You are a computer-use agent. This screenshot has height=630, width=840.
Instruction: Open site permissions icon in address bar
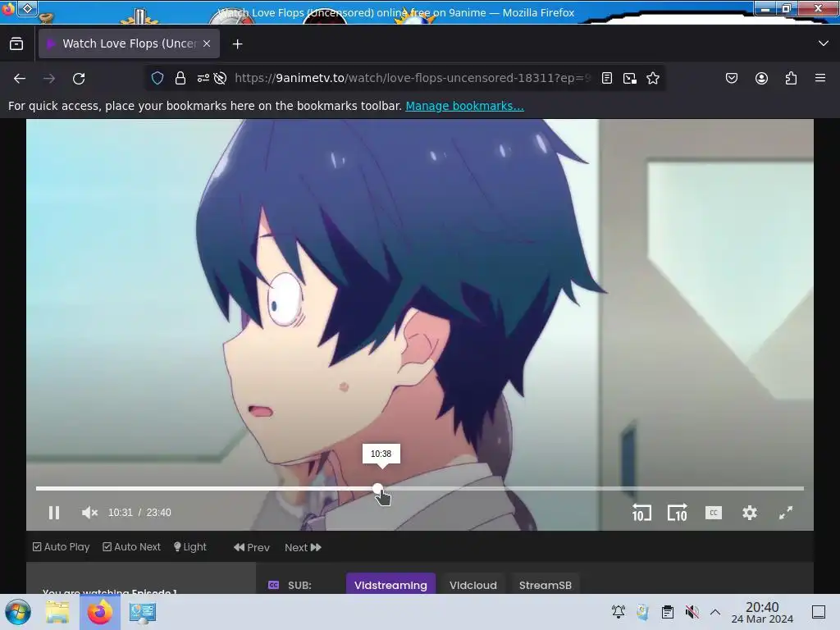[x=203, y=78]
